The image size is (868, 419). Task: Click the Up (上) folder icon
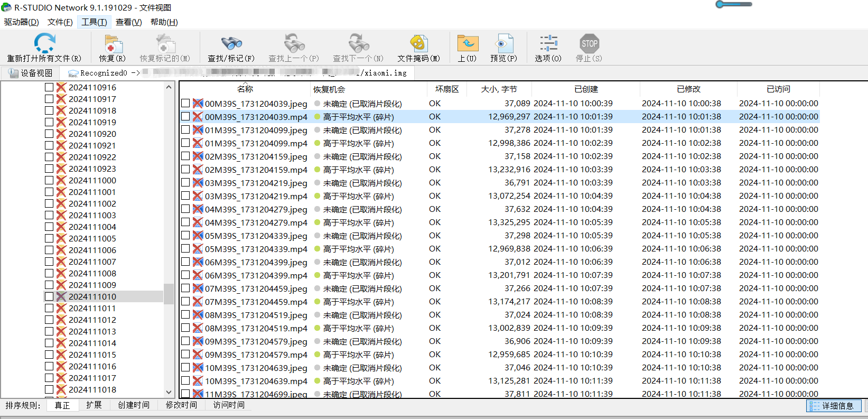tap(467, 43)
